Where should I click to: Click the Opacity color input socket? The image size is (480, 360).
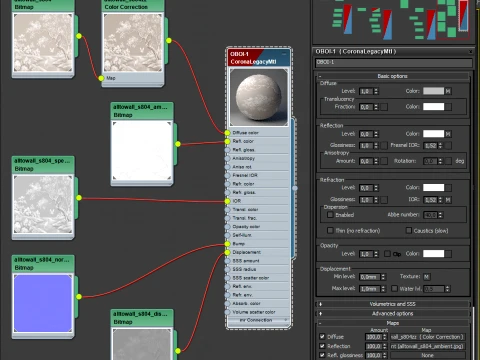point(227,227)
